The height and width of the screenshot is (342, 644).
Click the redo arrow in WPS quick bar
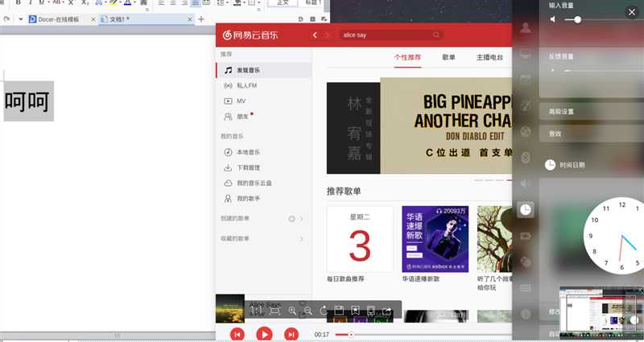click(x=6, y=19)
